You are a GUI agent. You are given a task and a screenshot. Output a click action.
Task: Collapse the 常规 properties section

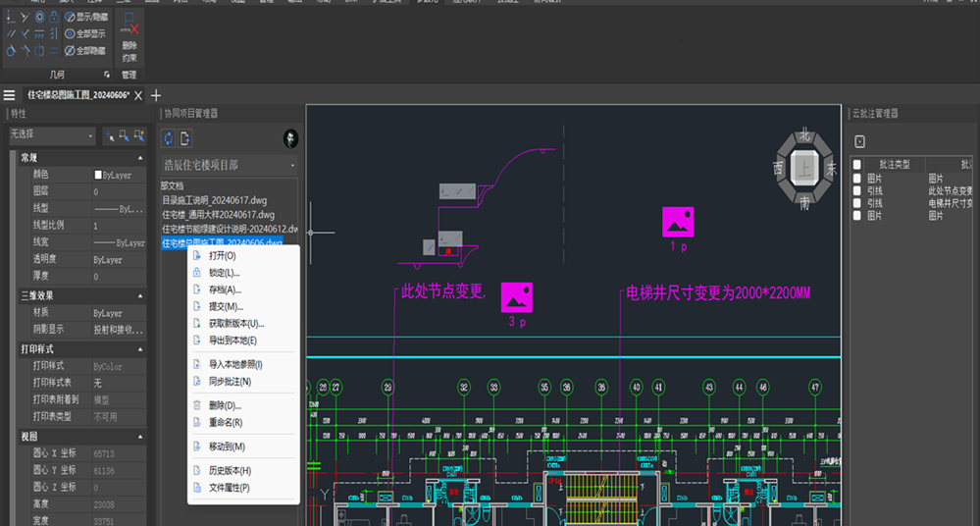[x=140, y=158]
